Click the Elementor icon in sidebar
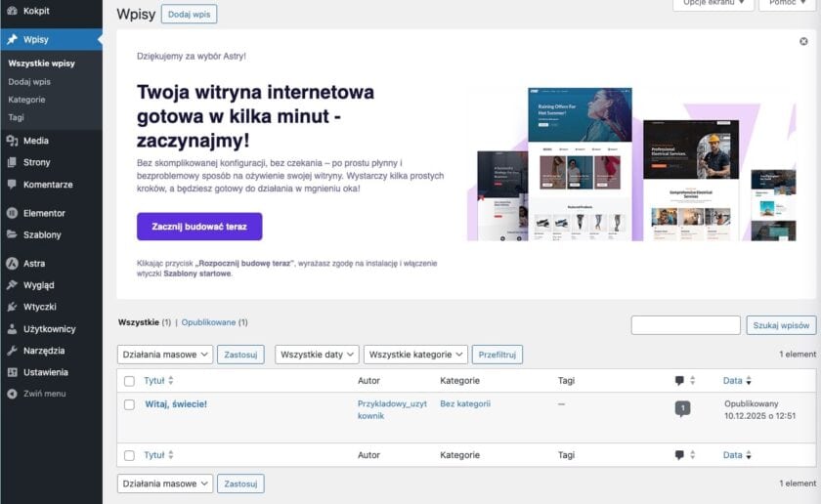Screen dimensions: 821x504 click(x=12, y=213)
